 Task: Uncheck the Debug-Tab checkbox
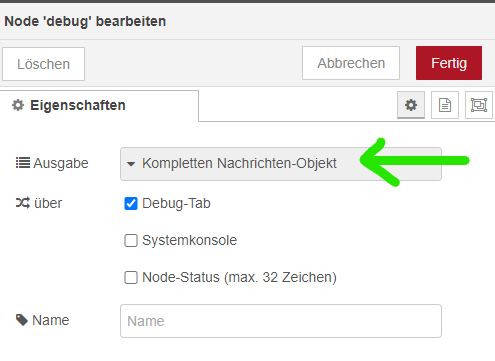[131, 203]
